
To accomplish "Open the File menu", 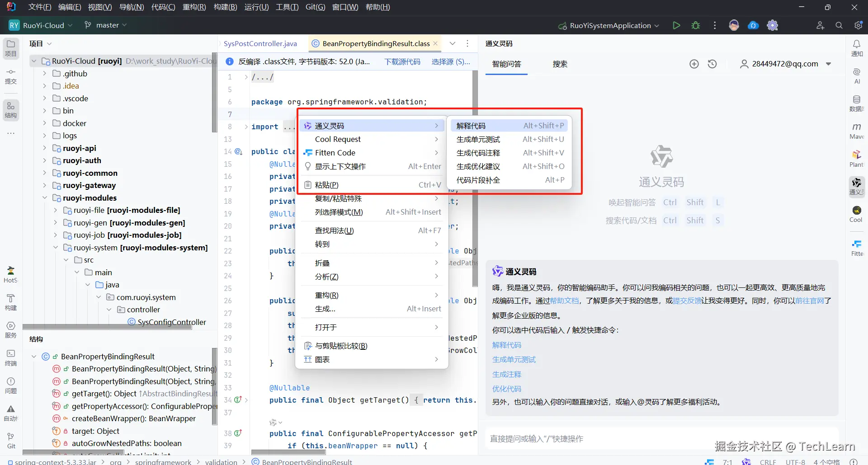I will point(40,7).
